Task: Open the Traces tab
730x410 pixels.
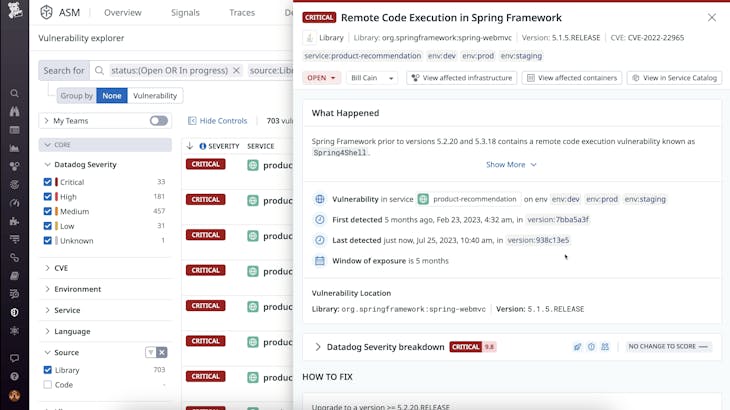Action: pyautogui.click(x=242, y=13)
